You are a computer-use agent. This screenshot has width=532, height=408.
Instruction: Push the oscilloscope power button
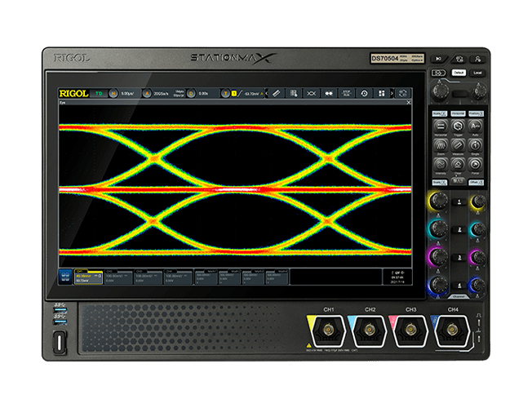(x=60, y=343)
